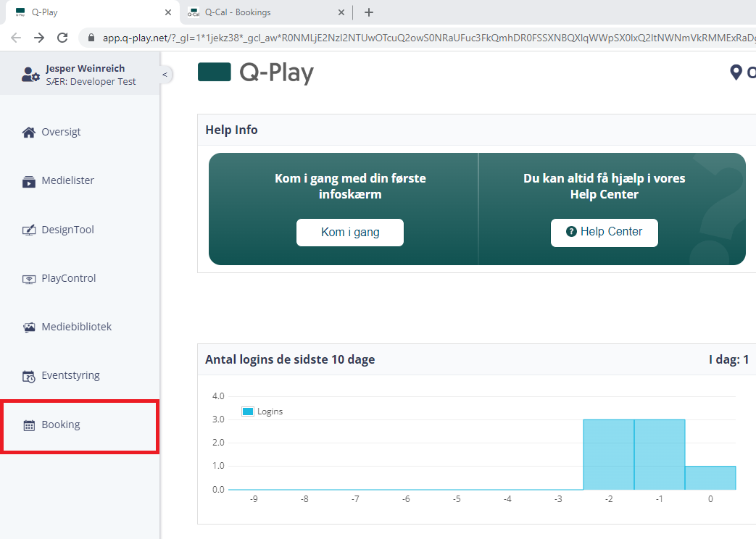Switch to the Q-Play tab
This screenshot has width=756, height=539.
tap(91, 12)
